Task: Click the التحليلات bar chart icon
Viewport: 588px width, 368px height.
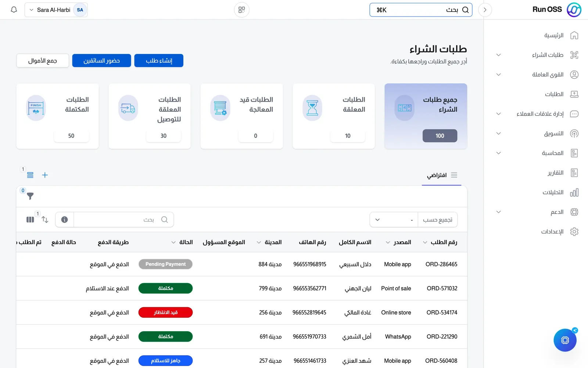Action: [574, 192]
